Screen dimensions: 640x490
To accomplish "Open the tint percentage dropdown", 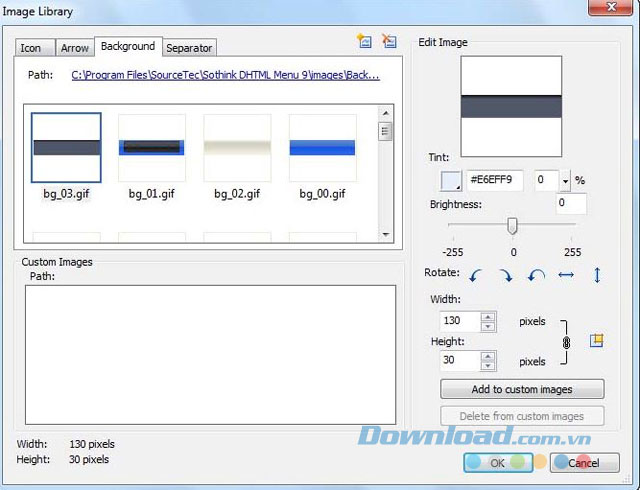I will coord(565,181).
